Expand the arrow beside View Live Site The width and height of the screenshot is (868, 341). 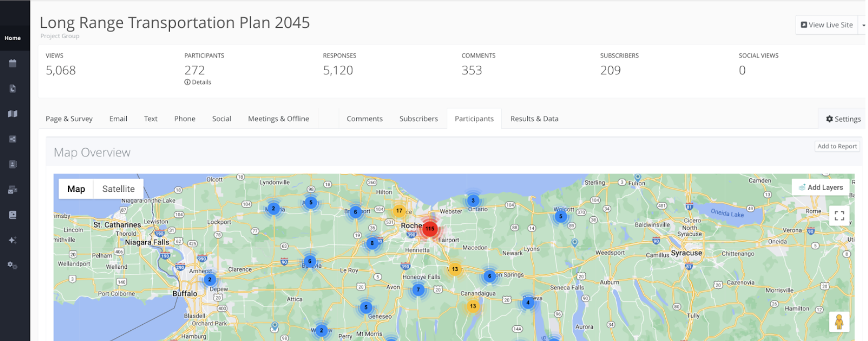tap(863, 25)
